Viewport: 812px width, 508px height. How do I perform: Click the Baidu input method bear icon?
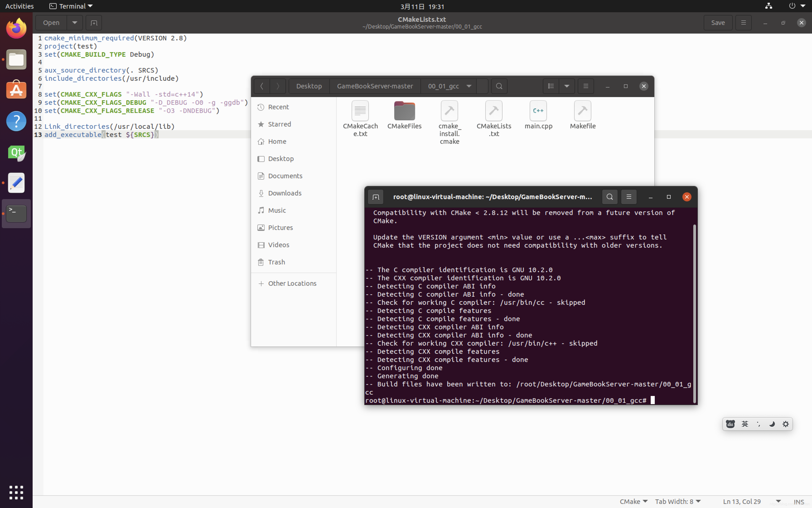click(x=730, y=424)
